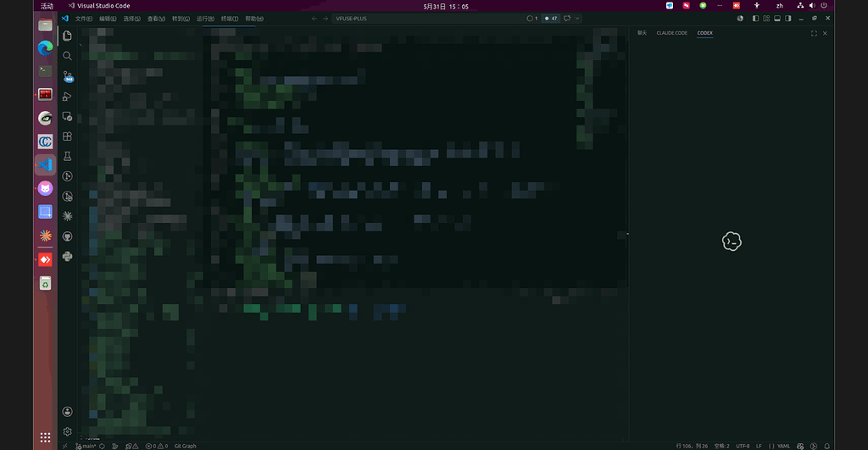Select the CODEX tab

[x=704, y=33]
